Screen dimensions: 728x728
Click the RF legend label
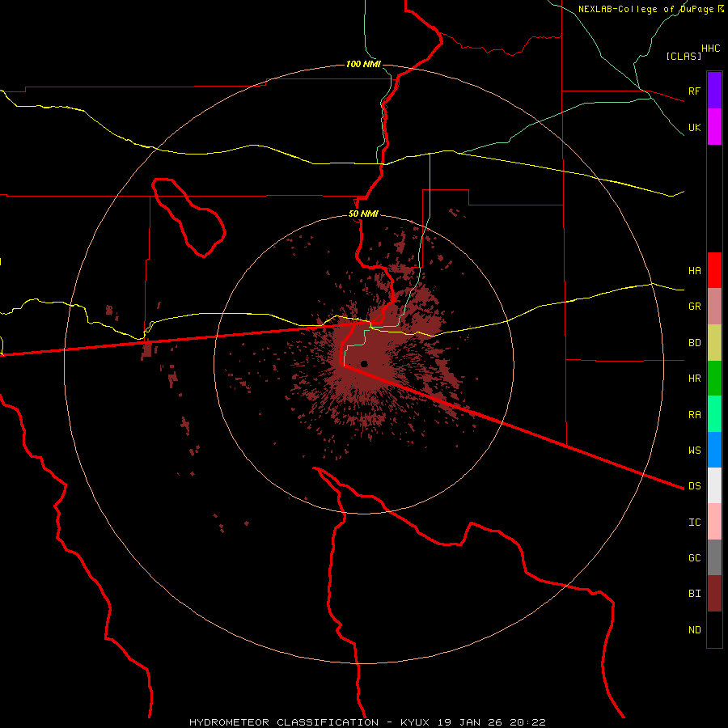tap(694, 91)
